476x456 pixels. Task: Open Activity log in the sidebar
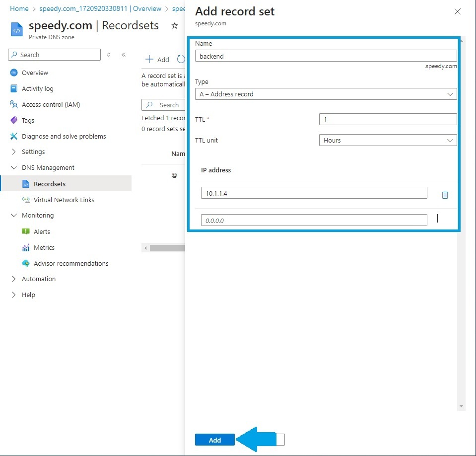tap(38, 88)
